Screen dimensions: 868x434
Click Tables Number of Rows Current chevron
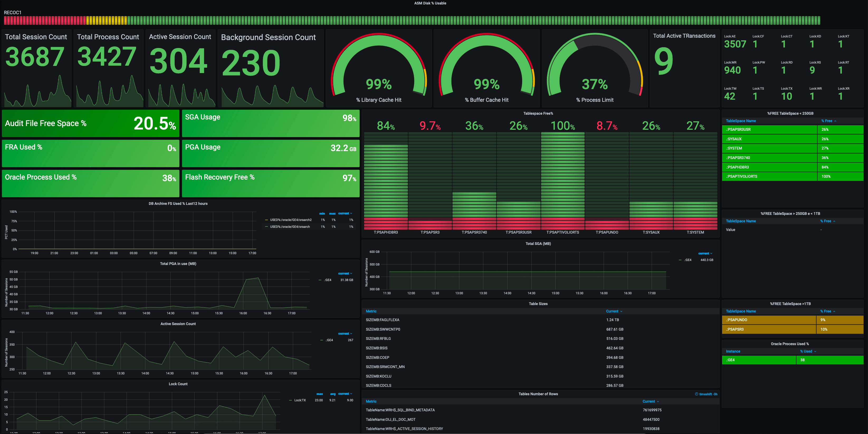[x=658, y=402]
